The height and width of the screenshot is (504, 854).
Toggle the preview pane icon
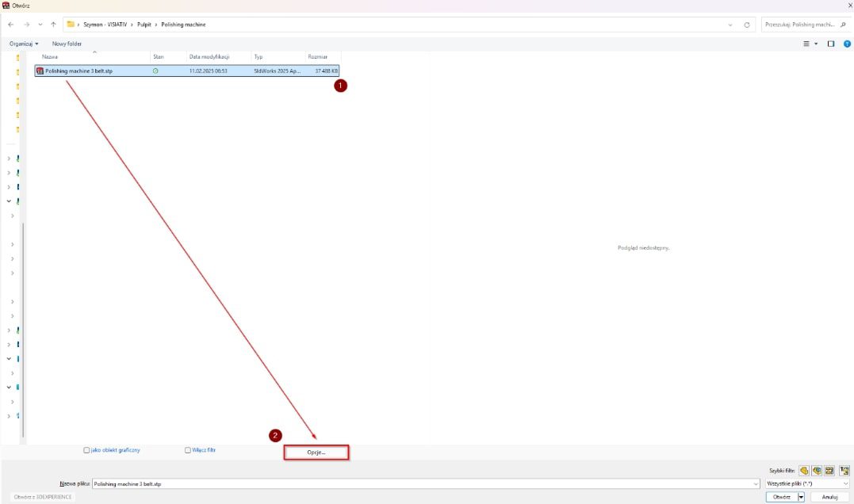coord(830,44)
